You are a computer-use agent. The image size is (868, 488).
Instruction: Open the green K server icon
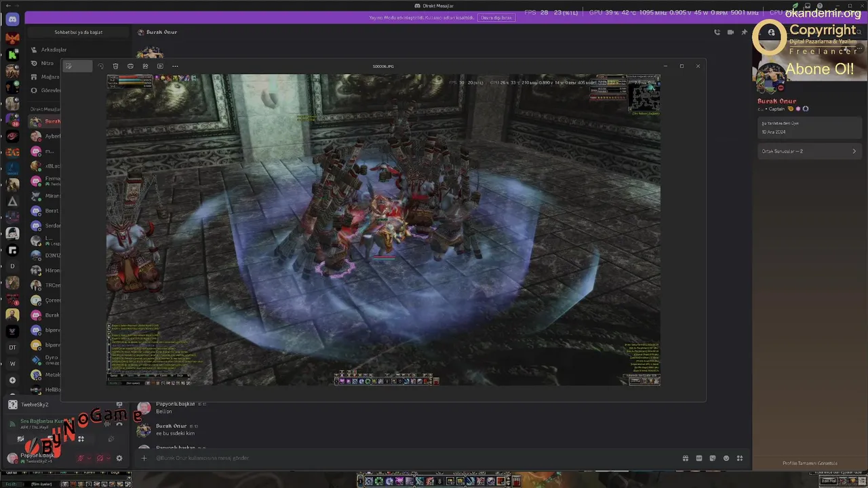pos(12,54)
